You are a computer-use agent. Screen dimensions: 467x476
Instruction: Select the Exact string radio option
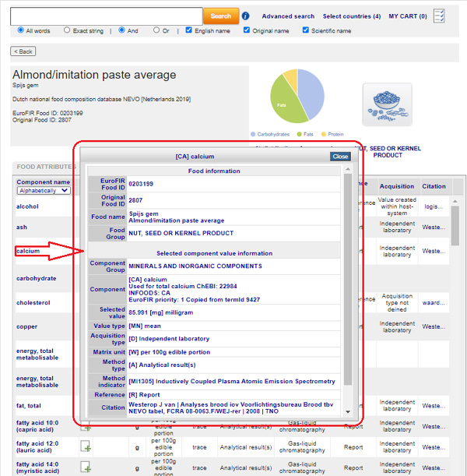(x=66, y=31)
